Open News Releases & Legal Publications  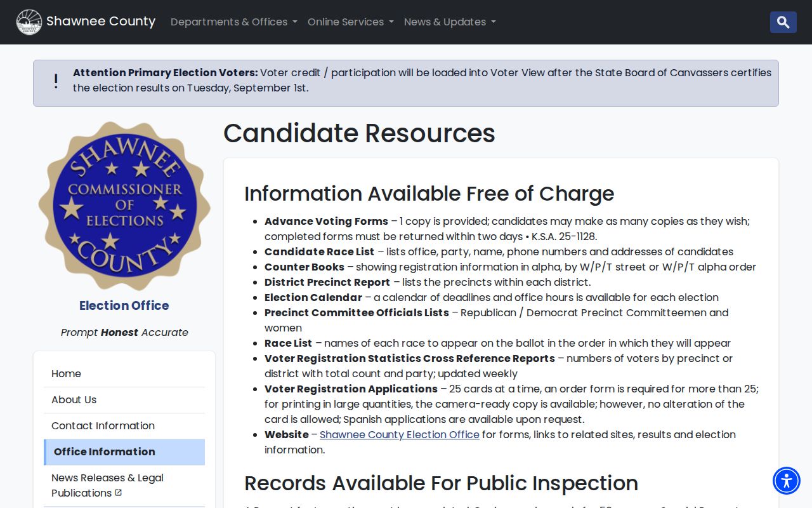pos(124,486)
